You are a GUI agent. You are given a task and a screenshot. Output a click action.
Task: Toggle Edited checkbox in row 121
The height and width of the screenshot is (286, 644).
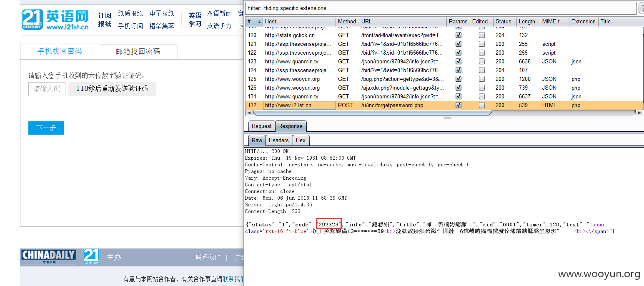point(482,44)
